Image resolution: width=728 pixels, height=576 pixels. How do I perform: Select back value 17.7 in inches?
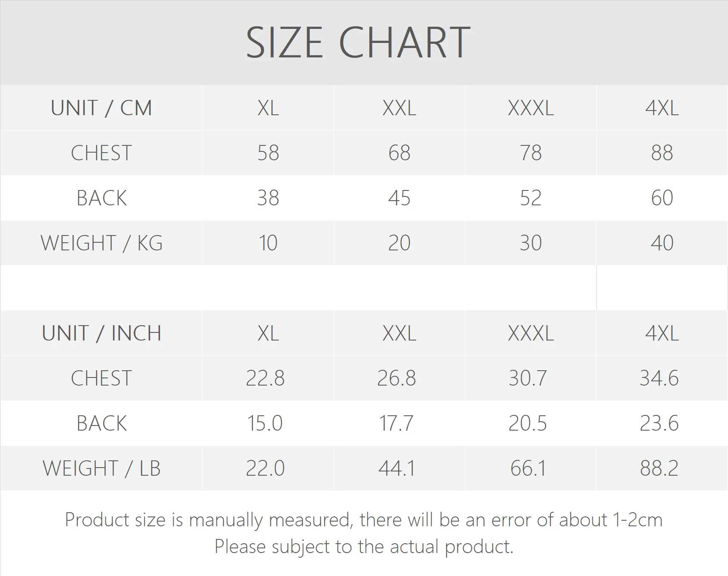[x=396, y=423]
